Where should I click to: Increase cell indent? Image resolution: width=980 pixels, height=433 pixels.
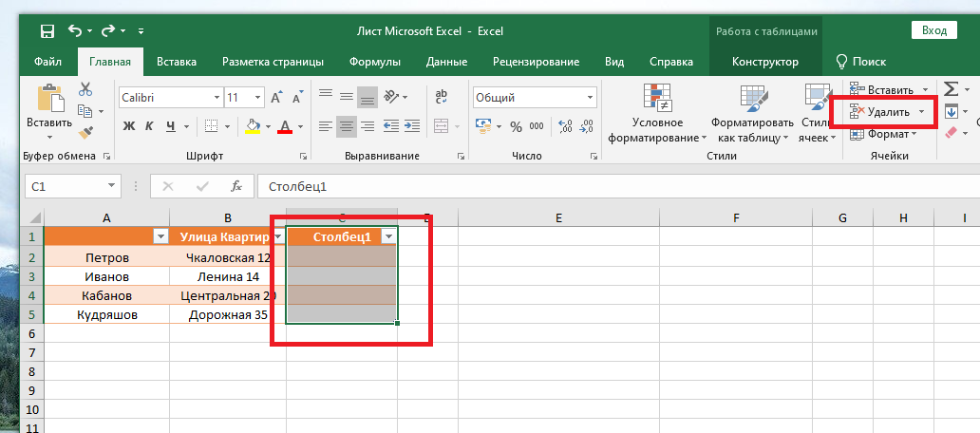tap(411, 125)
